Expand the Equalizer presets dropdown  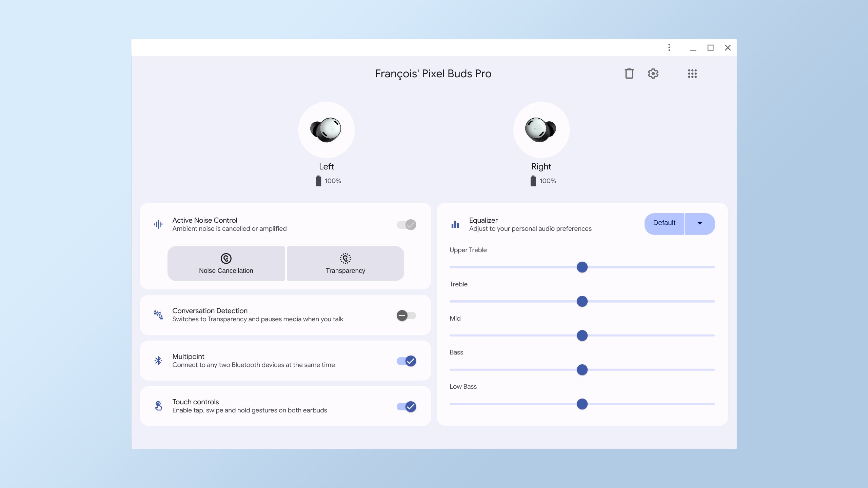pos(699,223)
